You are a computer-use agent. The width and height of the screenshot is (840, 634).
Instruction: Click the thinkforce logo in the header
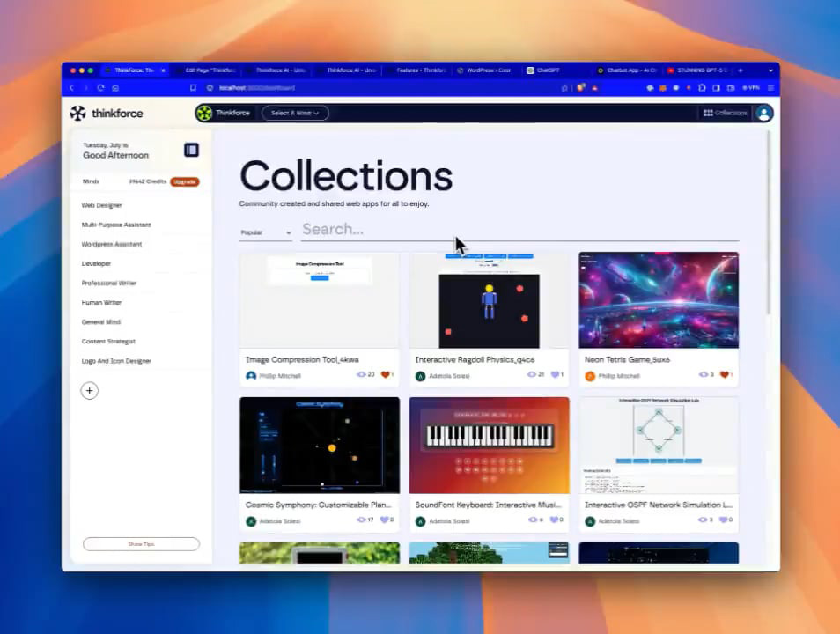pyautogui.click(x=107, y=113)
